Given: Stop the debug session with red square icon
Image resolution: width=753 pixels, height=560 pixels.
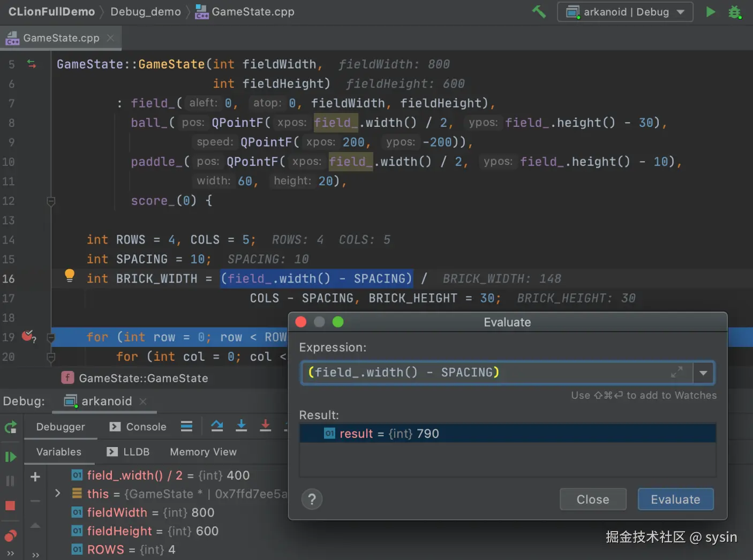Looking at the screenshot, I should 10,505.
